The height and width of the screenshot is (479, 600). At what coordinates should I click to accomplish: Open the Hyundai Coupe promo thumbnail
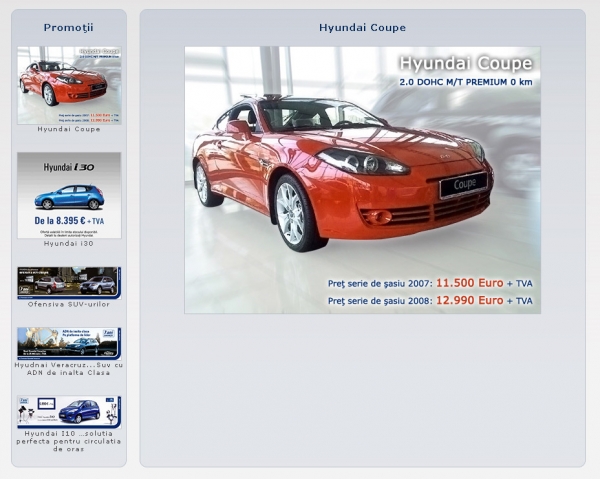[x=69, y=85]
